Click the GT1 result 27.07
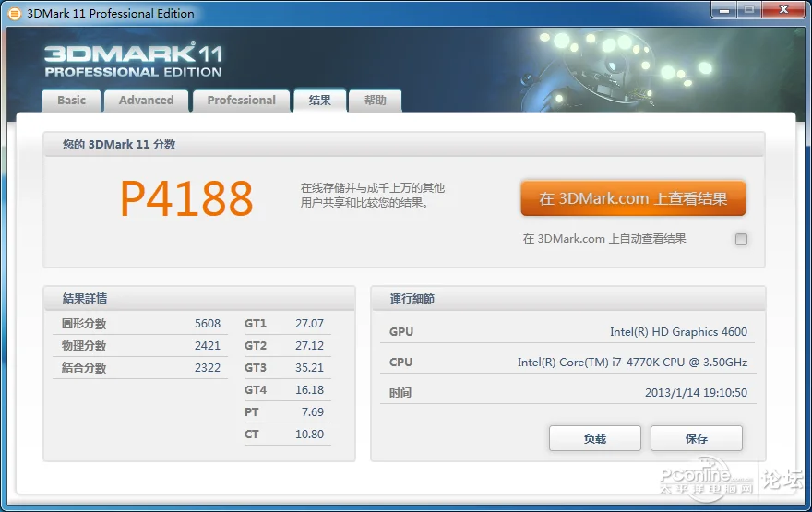 (310, 324)
